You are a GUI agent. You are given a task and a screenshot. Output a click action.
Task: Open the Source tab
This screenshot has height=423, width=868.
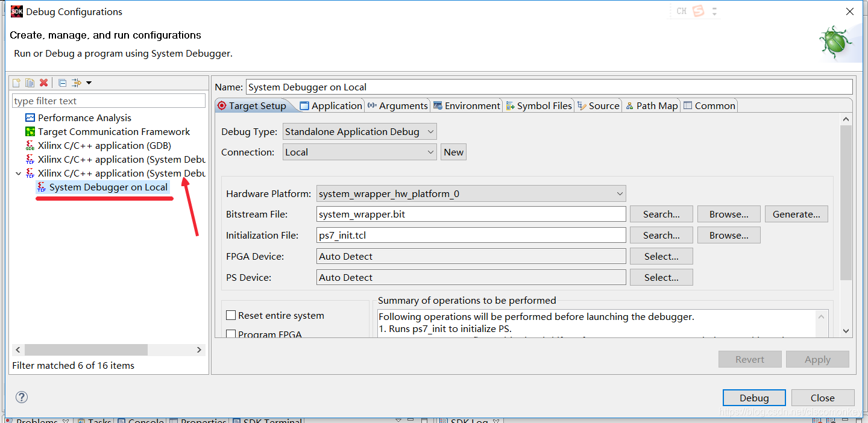[598, 105]
